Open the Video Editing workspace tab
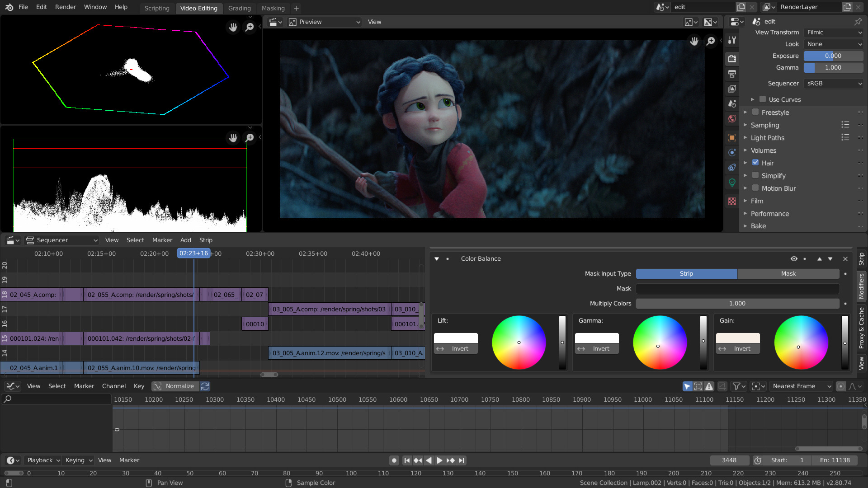868x488 pixels. click(199, 8)
